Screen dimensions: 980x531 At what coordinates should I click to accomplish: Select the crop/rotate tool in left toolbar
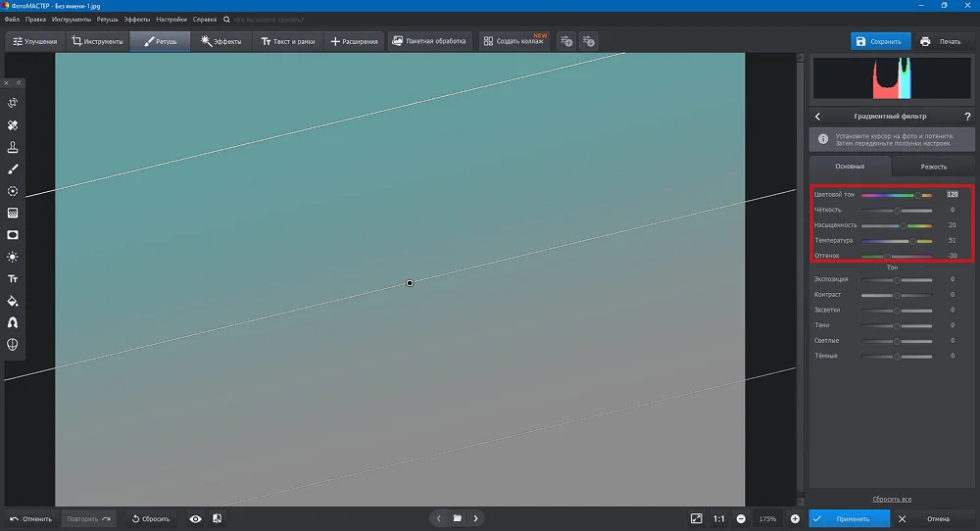point(13,103)
